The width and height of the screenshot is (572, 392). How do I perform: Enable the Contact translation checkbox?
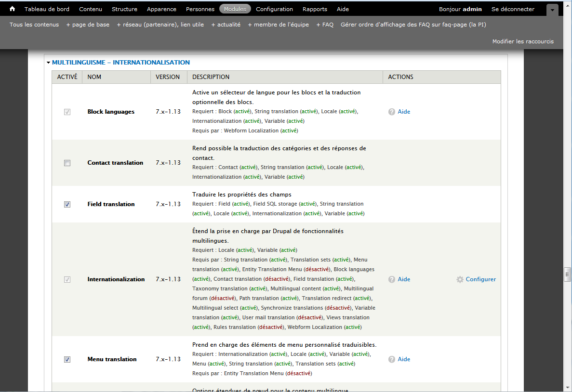click(x=67, y=163)
